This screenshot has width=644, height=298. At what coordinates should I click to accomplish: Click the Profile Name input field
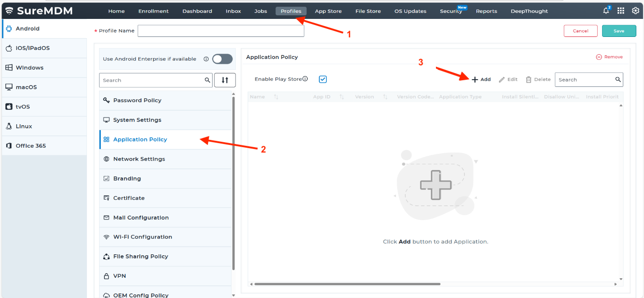point(221,31)
